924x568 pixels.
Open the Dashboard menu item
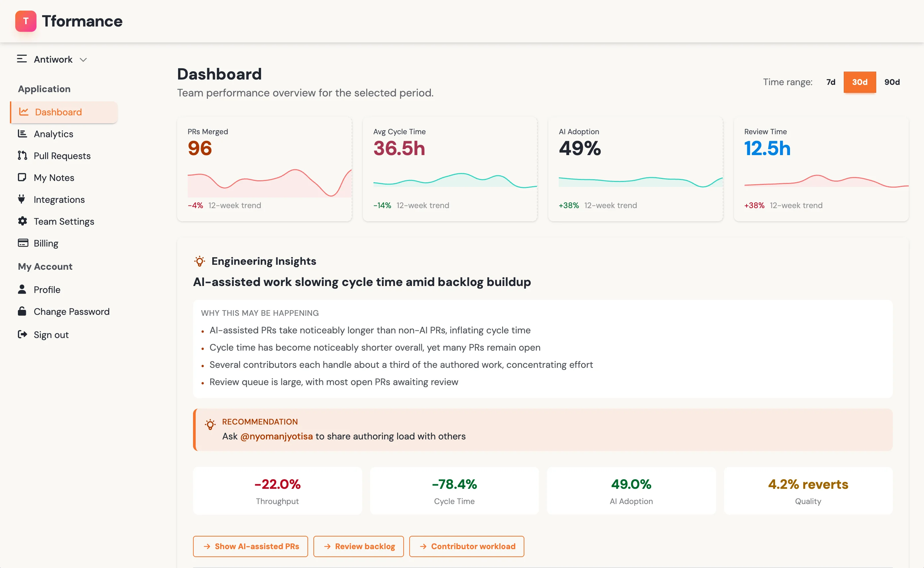point(64,112)
